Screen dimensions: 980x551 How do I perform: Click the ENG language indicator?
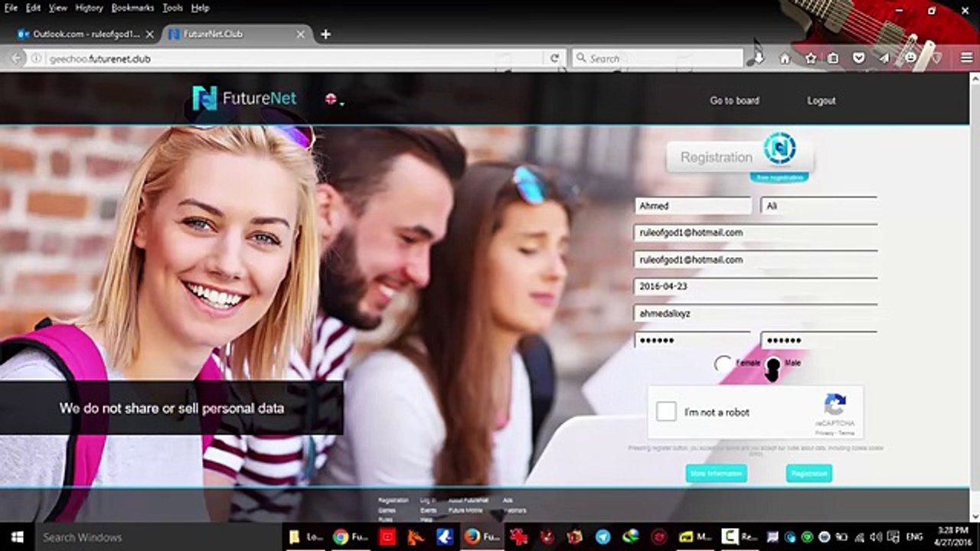913,537
